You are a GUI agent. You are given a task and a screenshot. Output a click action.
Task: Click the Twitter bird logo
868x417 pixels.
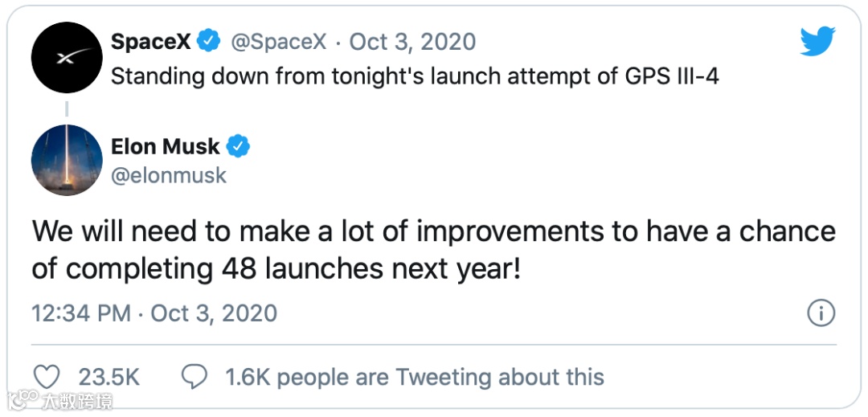817,42
